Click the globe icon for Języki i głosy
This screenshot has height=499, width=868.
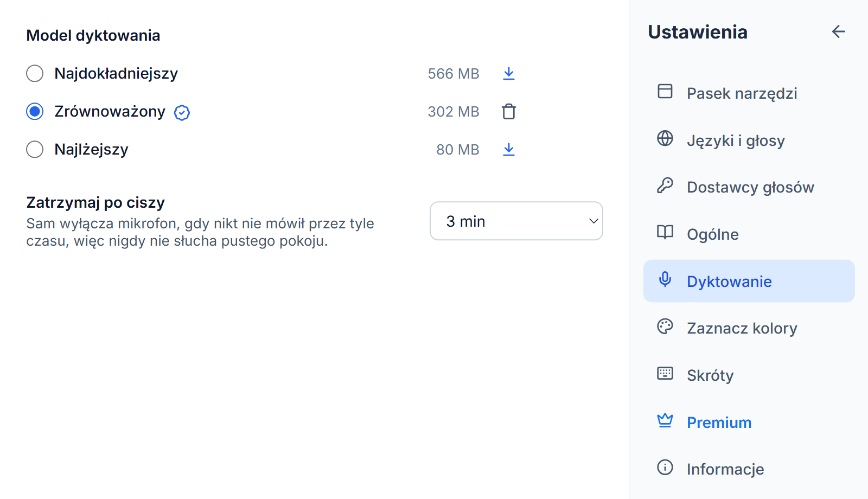665,138
